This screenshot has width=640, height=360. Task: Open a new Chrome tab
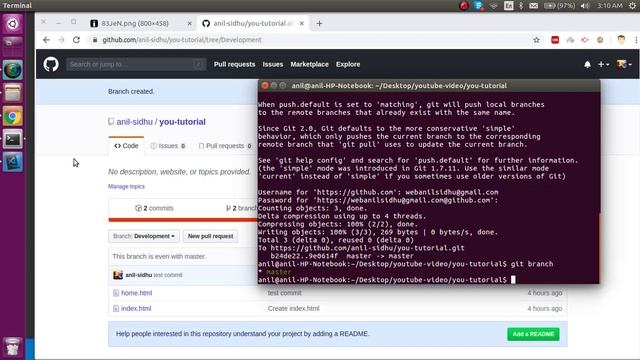pyautogui.click(x=319, y=24)
